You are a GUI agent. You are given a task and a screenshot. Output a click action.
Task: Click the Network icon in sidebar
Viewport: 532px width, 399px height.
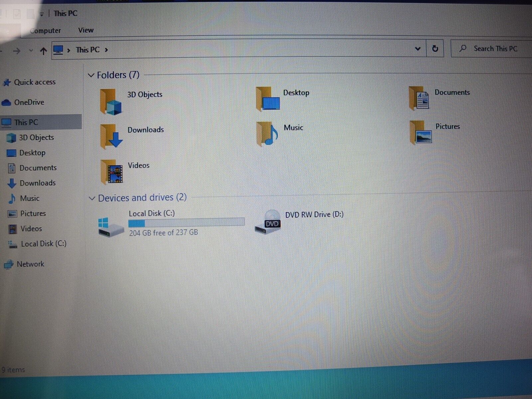(8, 264)
